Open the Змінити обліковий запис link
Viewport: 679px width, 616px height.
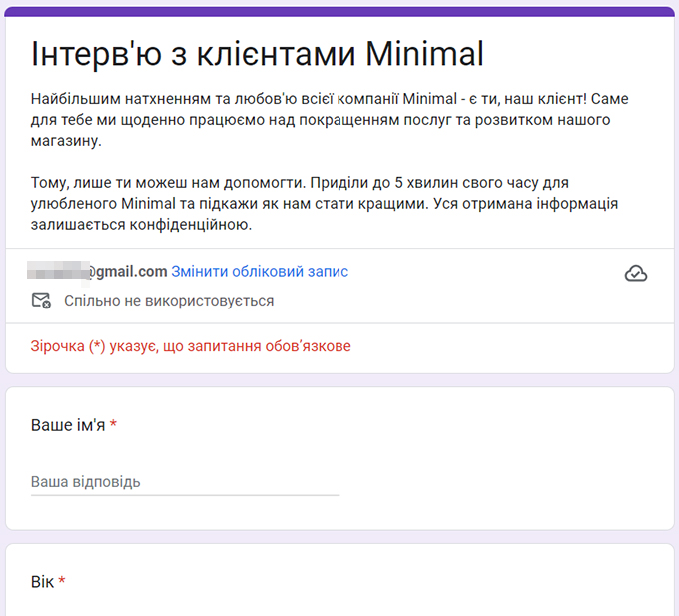(260, 271)
